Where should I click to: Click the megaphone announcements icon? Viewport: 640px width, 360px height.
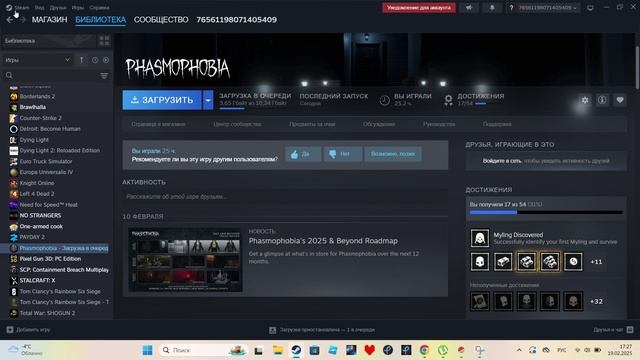pyautogui.click(x=469, y=8)
